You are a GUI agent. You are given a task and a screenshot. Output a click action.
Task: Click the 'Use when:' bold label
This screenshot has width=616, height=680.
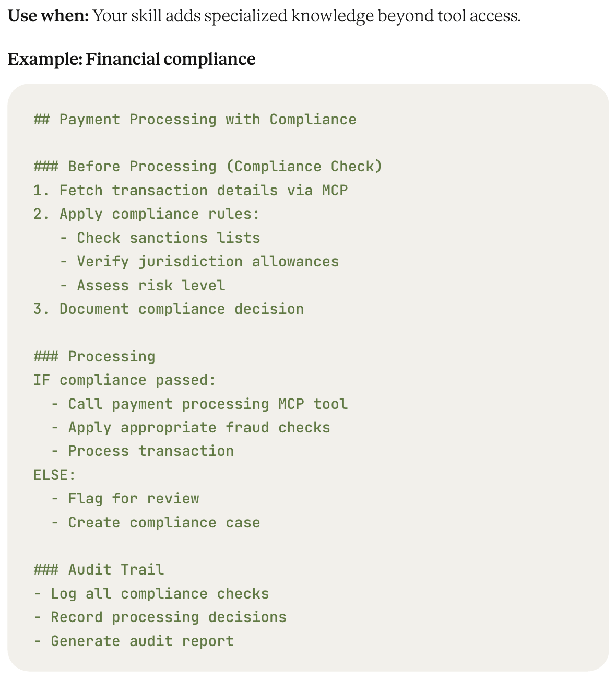click(x=49, y=16)
